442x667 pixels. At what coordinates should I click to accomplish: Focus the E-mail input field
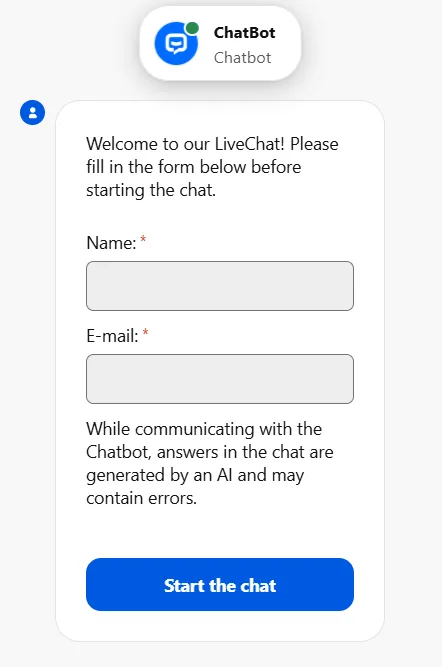tap(220, 379)
